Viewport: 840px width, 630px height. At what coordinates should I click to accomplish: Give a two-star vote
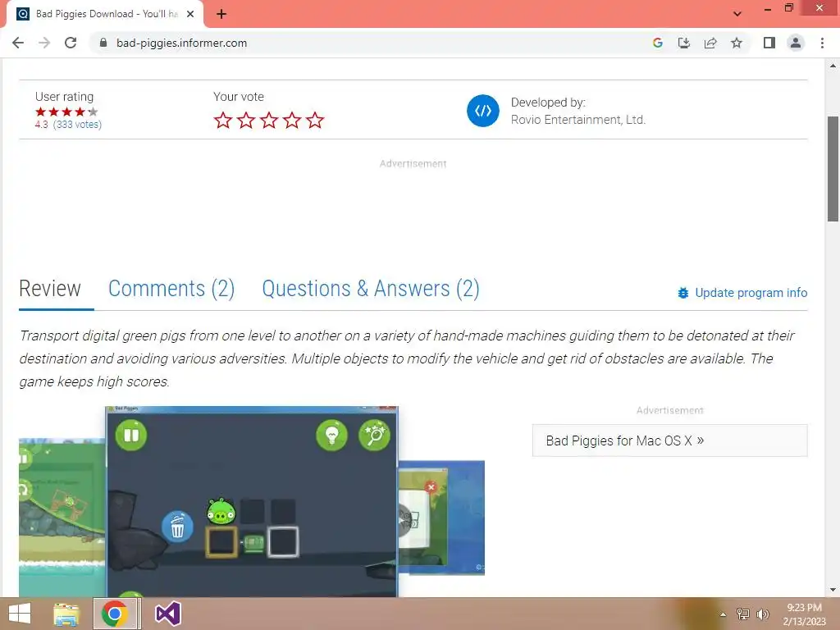(246, 120)
